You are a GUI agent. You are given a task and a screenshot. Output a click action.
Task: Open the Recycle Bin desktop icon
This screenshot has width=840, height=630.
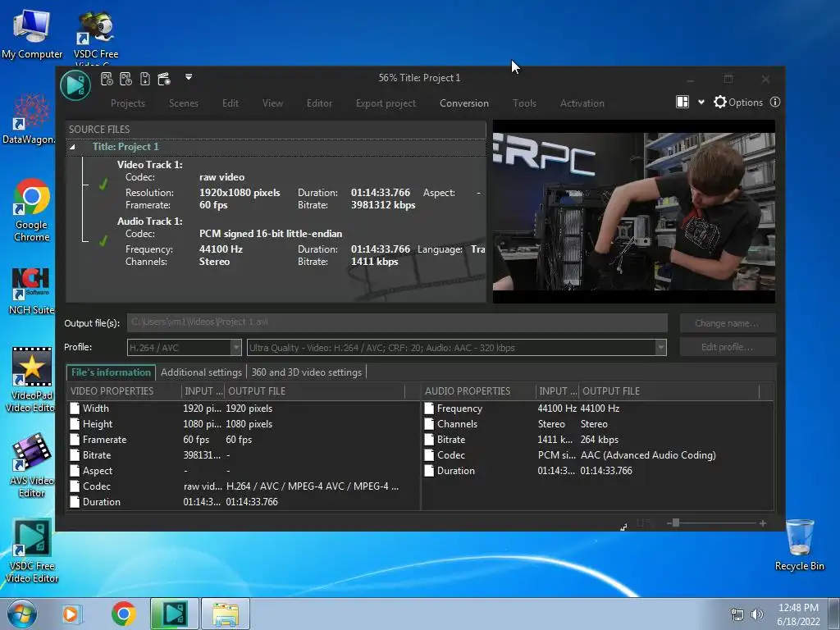(799, 545)
